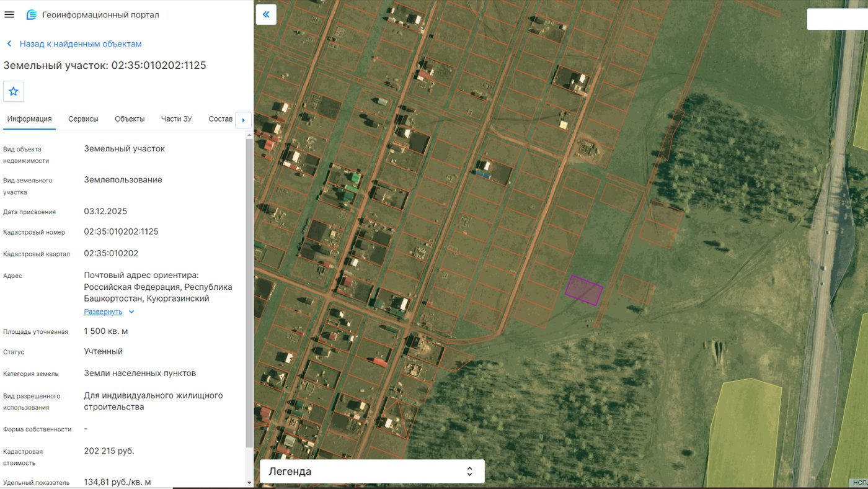This screenshot has width=868, height=489.
Task: Expand the Легенда panel
Action: (372, 472)
